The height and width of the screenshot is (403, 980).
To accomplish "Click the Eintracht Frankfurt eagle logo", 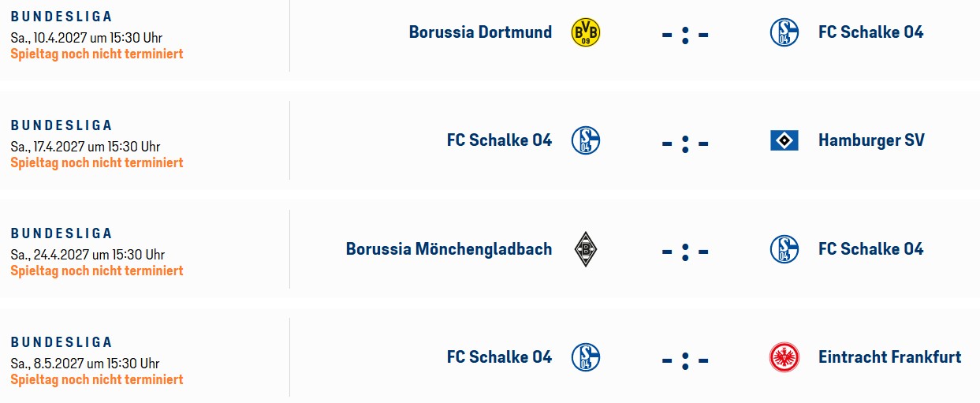I will tap(784, 357).
